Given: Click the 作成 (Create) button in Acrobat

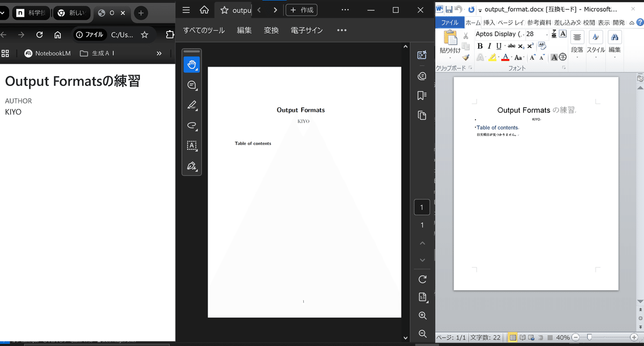Looking at the screenshot, I should click(302, 10).
